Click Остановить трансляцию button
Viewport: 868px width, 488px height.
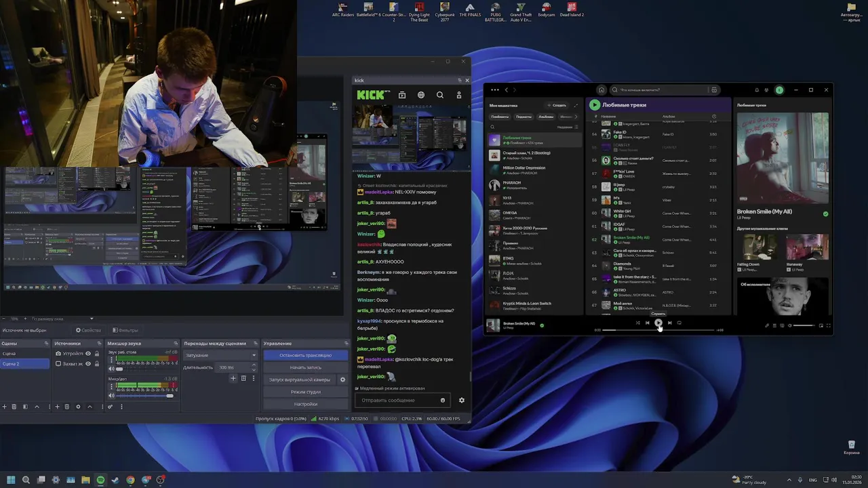tap(306, 355)
